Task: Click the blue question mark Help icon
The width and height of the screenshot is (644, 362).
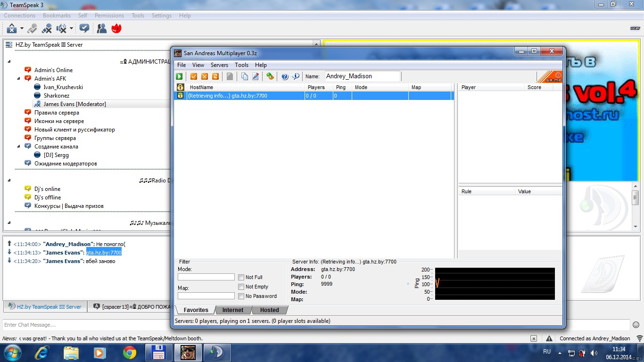Action: (x=285, y=76)
